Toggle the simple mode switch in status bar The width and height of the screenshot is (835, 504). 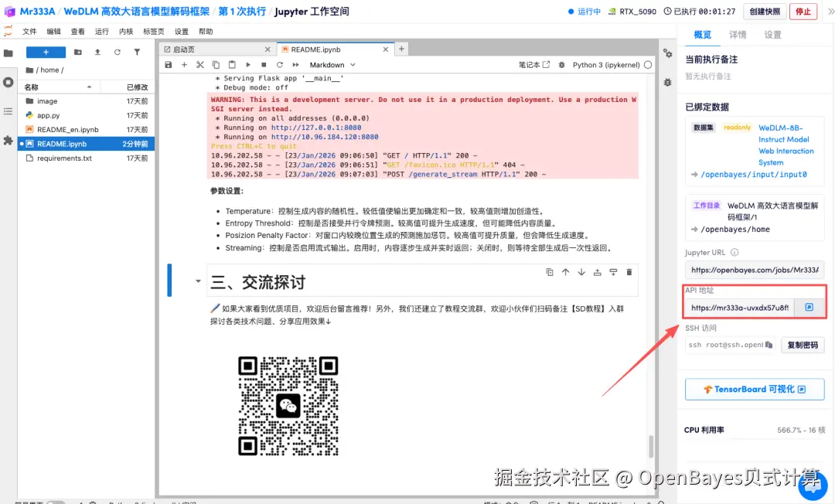(x=55, y=502)
